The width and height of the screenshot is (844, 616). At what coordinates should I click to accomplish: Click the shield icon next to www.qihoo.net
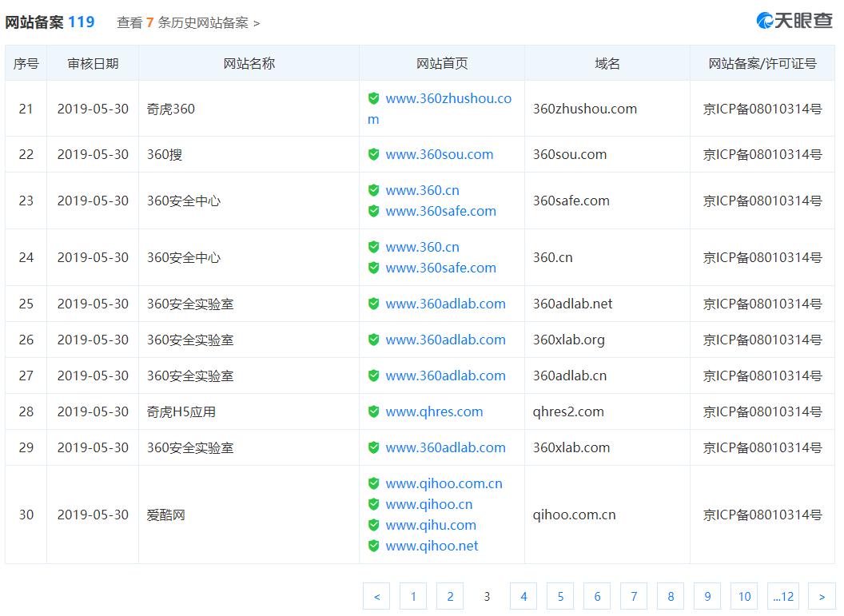[x=373, y=546]
